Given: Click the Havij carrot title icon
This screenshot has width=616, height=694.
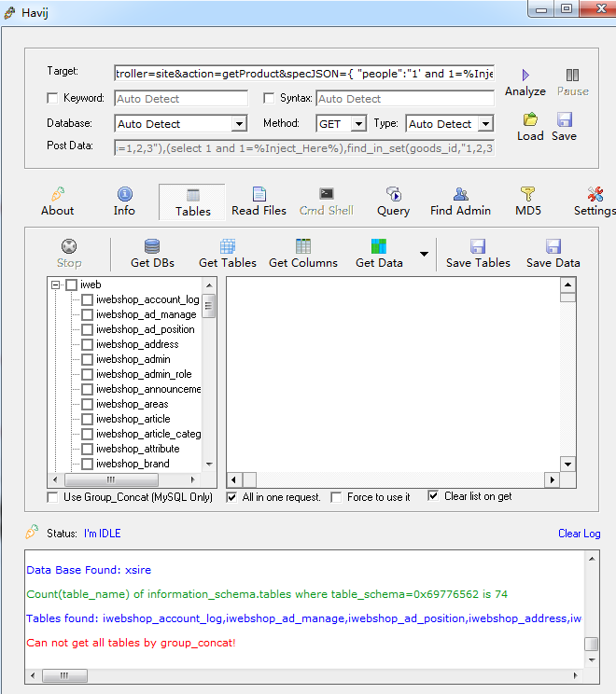Looking at the screenshot, I should click(x=9, y=13).
